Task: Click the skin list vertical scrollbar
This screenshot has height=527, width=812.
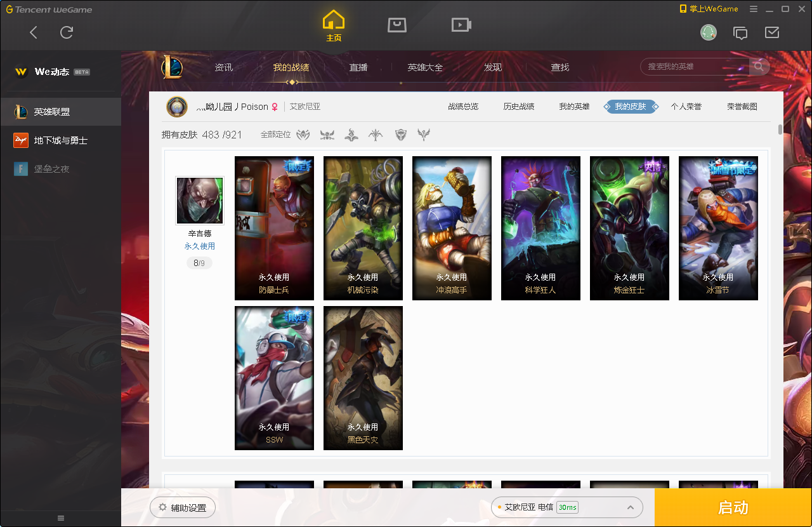Action: (780, 130)
